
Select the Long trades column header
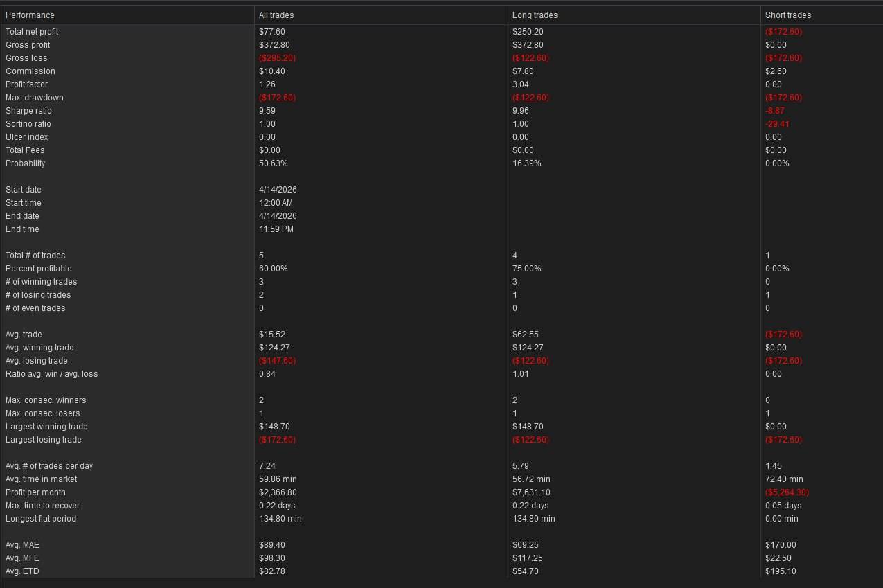coord(535,15)
